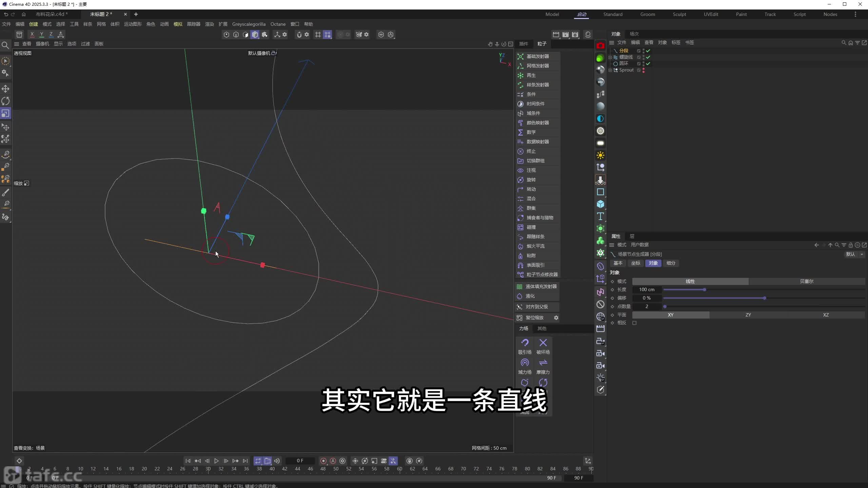This screenshot has height=488, width=868.
Task: Click the 点数量 input field
Action: coord(647,306)
